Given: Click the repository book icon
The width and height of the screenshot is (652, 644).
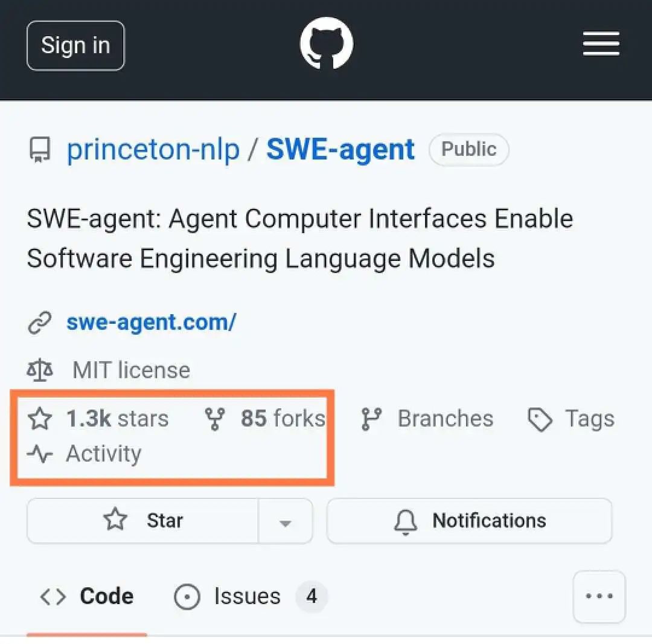Looking at the screenshot, I should [x=39, y=149].
